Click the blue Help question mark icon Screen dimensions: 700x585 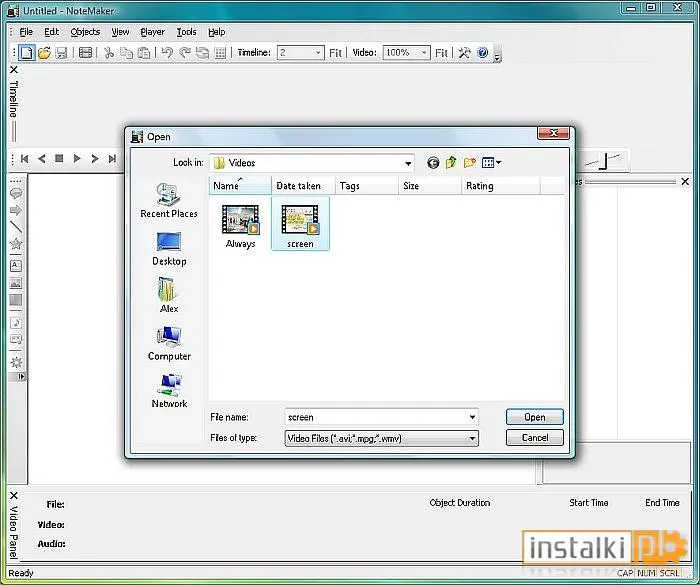483,53
